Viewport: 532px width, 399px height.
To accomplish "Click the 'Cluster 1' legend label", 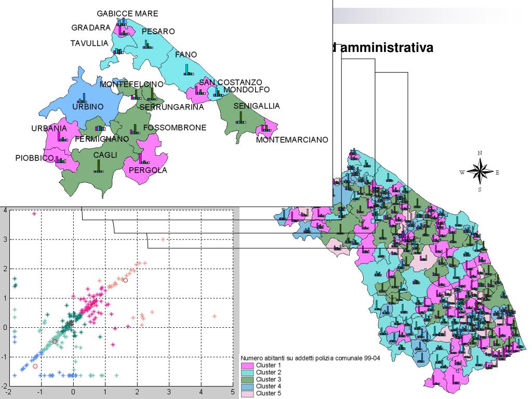I will (269, 365).
